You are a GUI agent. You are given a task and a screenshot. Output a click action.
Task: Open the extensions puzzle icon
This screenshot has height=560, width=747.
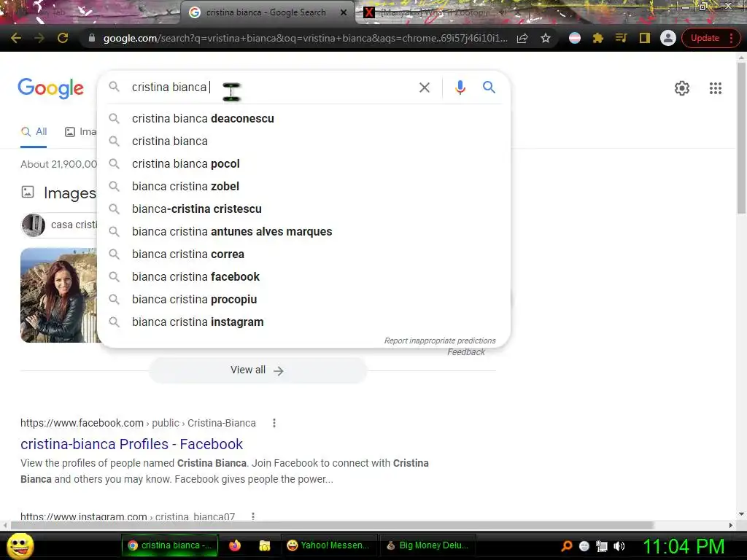[x=598, y=38]
